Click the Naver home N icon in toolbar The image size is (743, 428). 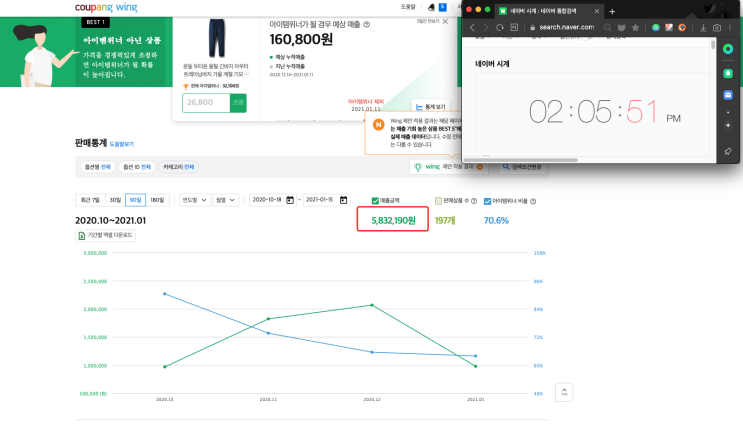click(514, 27)
